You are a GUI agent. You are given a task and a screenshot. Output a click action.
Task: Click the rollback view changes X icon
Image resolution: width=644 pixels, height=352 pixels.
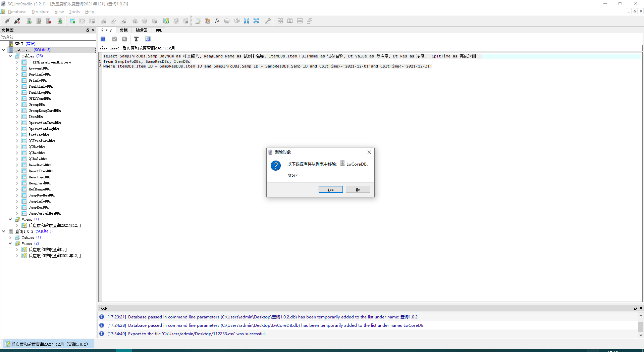pyautogui.click(x=124, y=39)
